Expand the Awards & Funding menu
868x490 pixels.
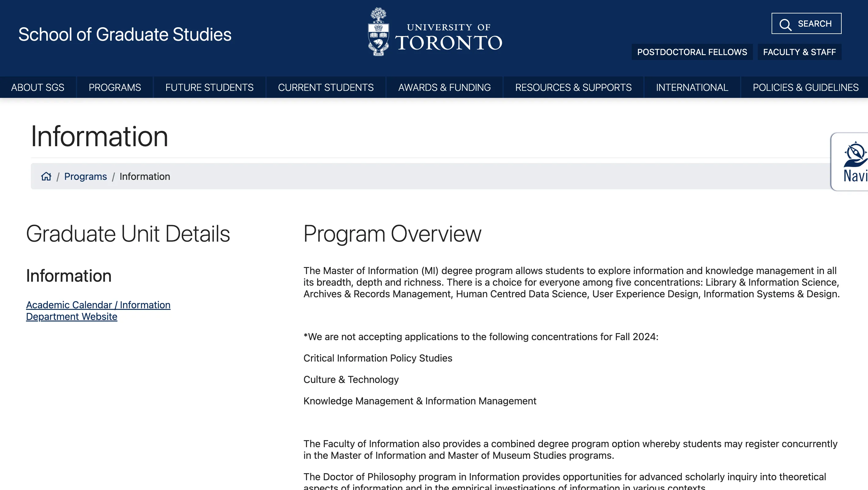point(444,87)
